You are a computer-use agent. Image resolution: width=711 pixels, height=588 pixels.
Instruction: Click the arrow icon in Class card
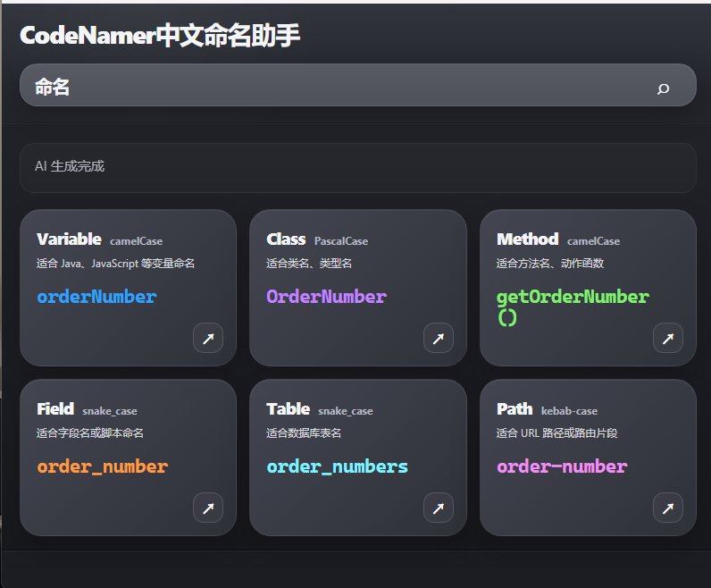pos(438,338)
